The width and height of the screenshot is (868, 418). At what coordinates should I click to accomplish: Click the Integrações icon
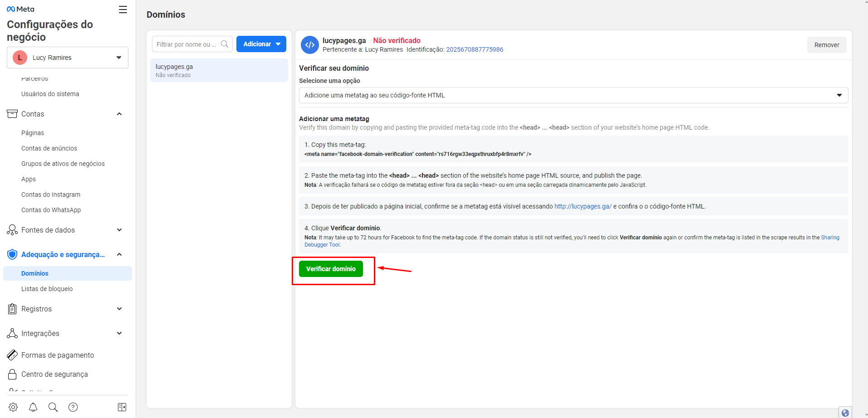pos(12,333)
